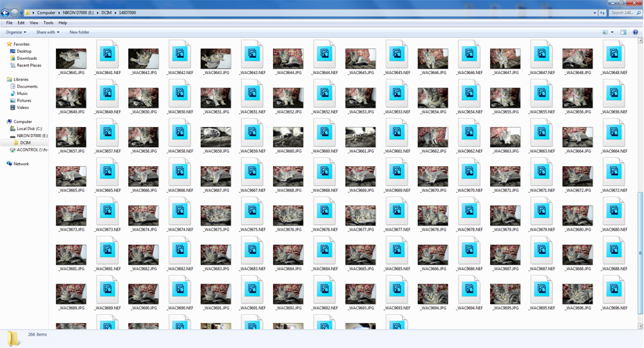Open the Share with dropdown
The width and height of the screenshot is (644, 348).
tap(48, 32)
